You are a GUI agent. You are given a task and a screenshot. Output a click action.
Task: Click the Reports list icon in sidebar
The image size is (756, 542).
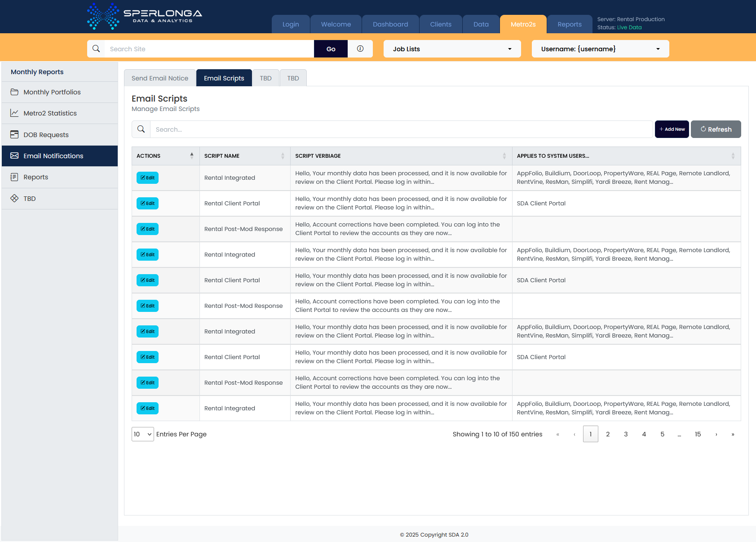click(14, 177)
